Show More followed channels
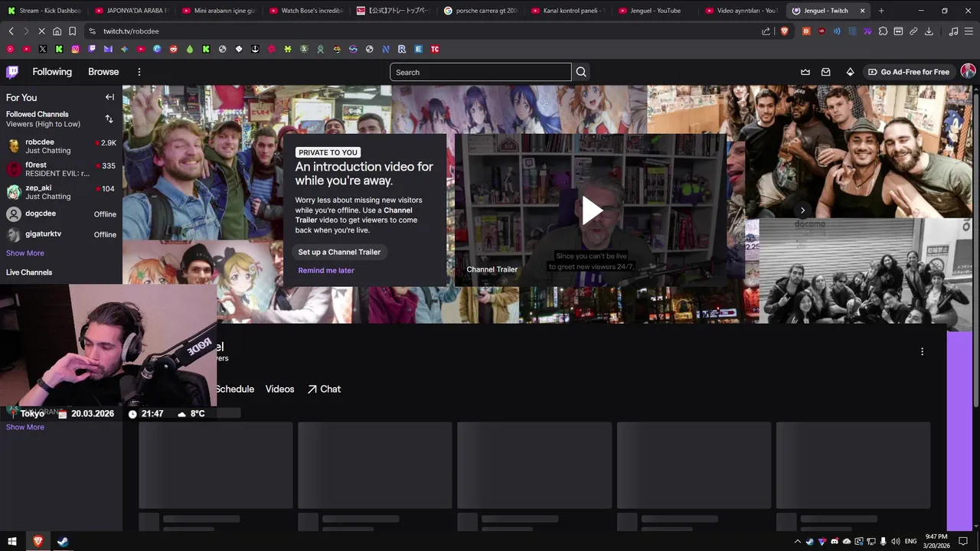Viewport: 980px width, 551px height. 25,253
